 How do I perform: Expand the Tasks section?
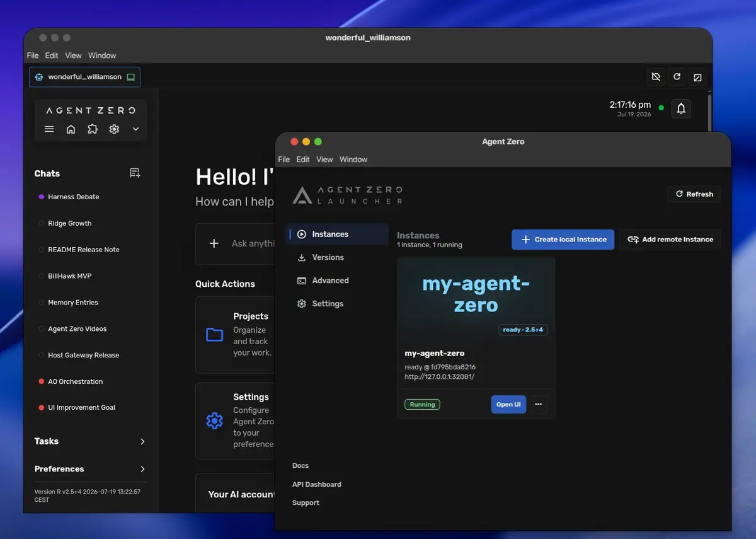point(90,441)
